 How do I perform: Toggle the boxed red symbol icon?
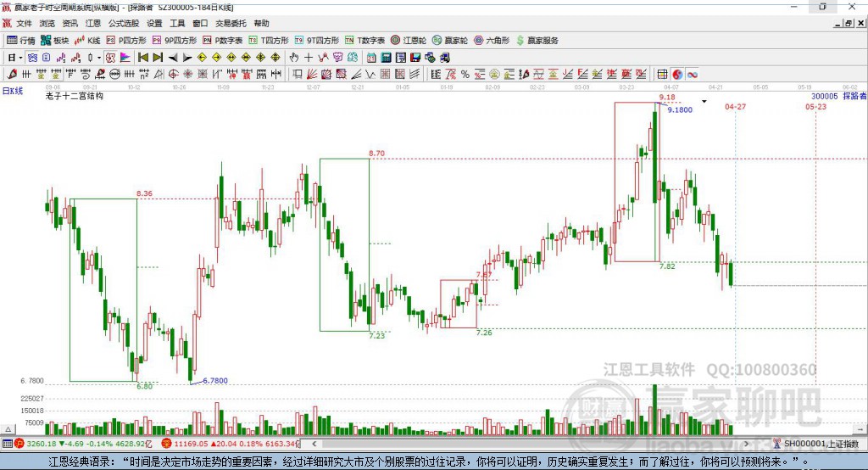(110, 58)
